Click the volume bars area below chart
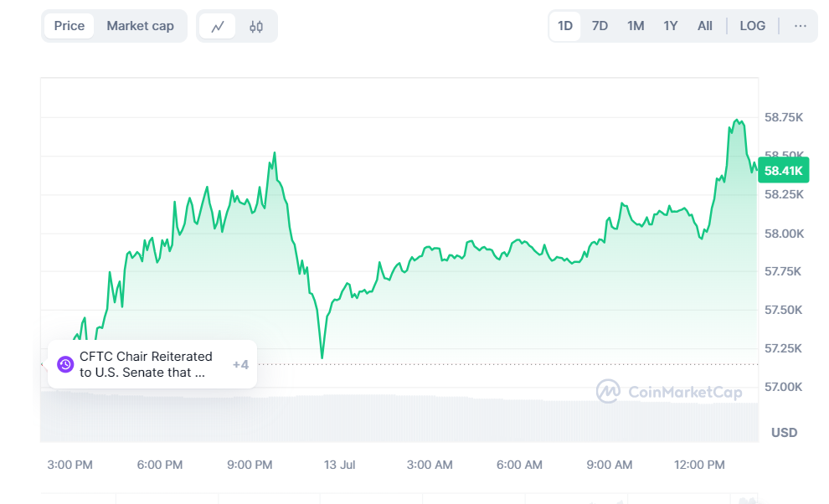829x504 pixels. pos(399,418)
